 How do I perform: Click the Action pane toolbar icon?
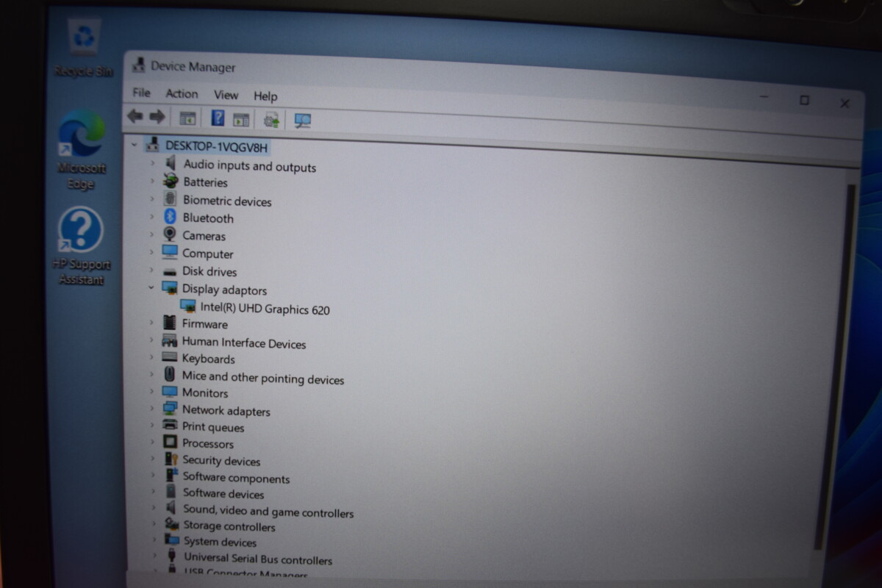[241, 119]
